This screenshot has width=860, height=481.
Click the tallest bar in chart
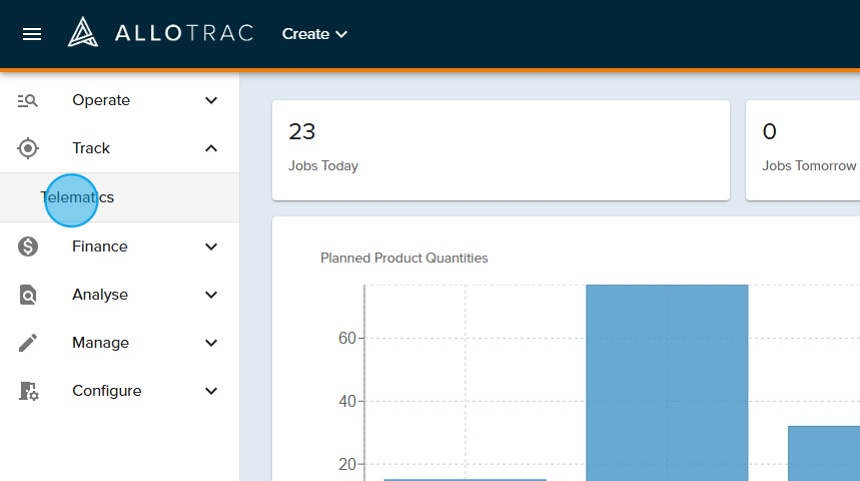(667, 380)
